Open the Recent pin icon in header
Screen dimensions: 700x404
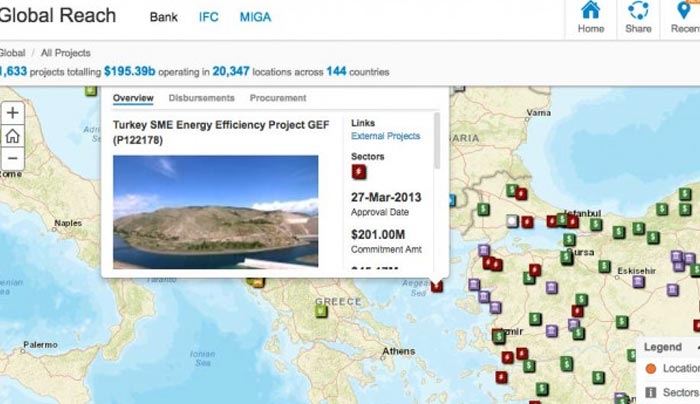tap(684, 10)
